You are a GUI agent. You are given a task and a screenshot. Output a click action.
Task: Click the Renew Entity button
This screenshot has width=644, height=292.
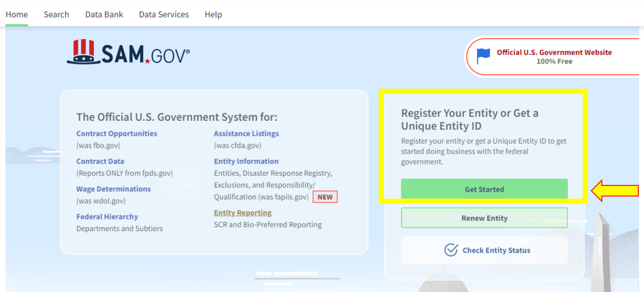(484, 218)
